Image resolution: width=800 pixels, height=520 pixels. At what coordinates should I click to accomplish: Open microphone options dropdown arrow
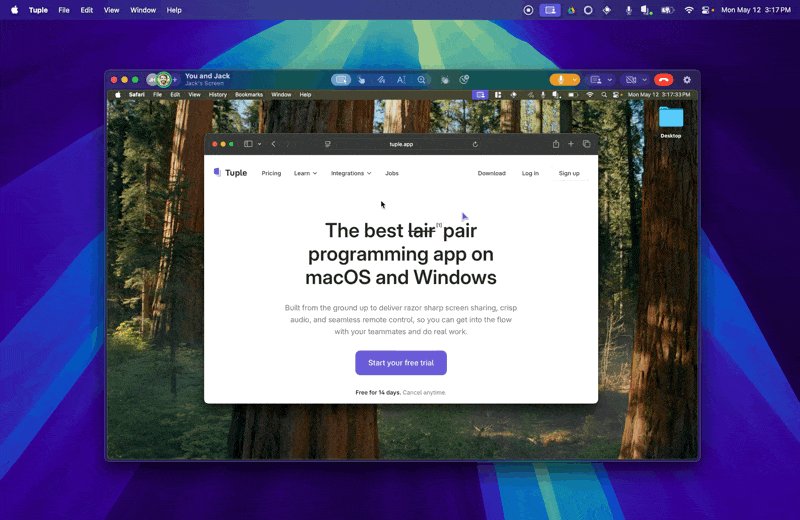click(x=574, y=80)
